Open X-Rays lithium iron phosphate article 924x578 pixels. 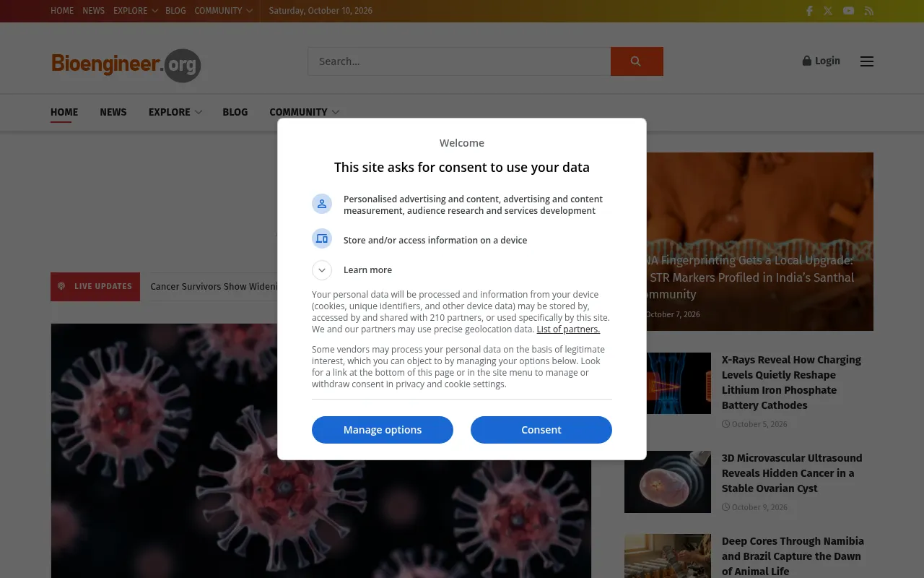[791, 382]
